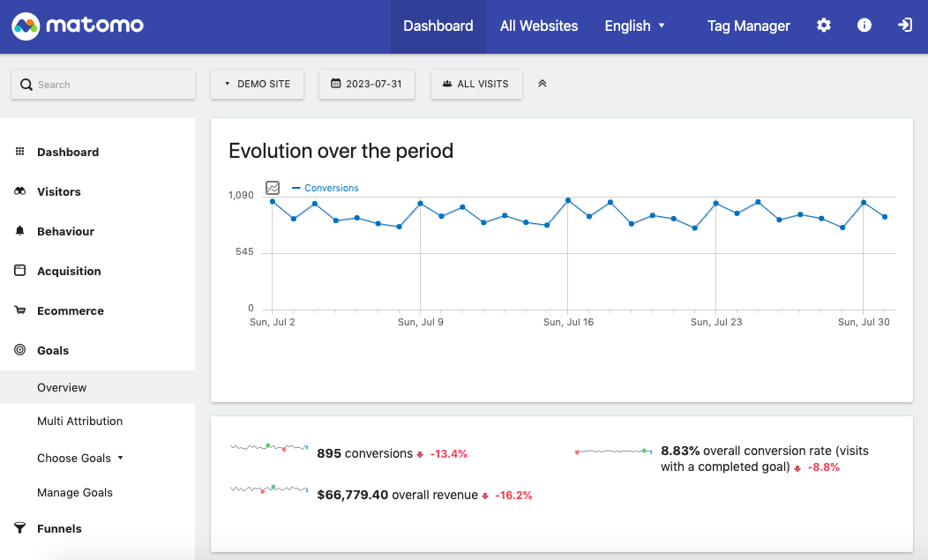Image resolution: width=928 pixels, height=560 pixels.
Task: Click the Ecommerce basket icon
Action: coord(19,310)
